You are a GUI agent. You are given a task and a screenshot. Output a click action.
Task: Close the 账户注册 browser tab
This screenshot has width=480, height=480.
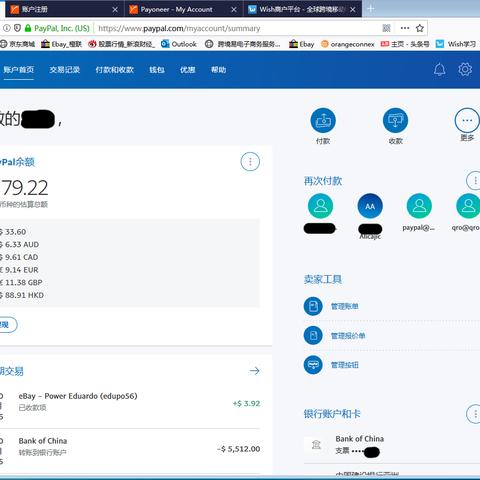tap(115, 10)
